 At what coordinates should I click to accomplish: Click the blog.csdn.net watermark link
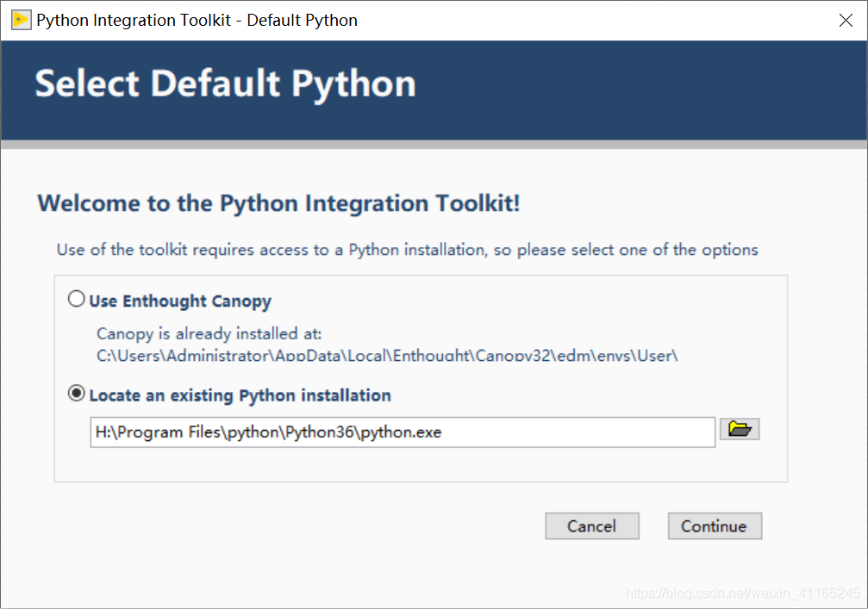click(742, 593)
